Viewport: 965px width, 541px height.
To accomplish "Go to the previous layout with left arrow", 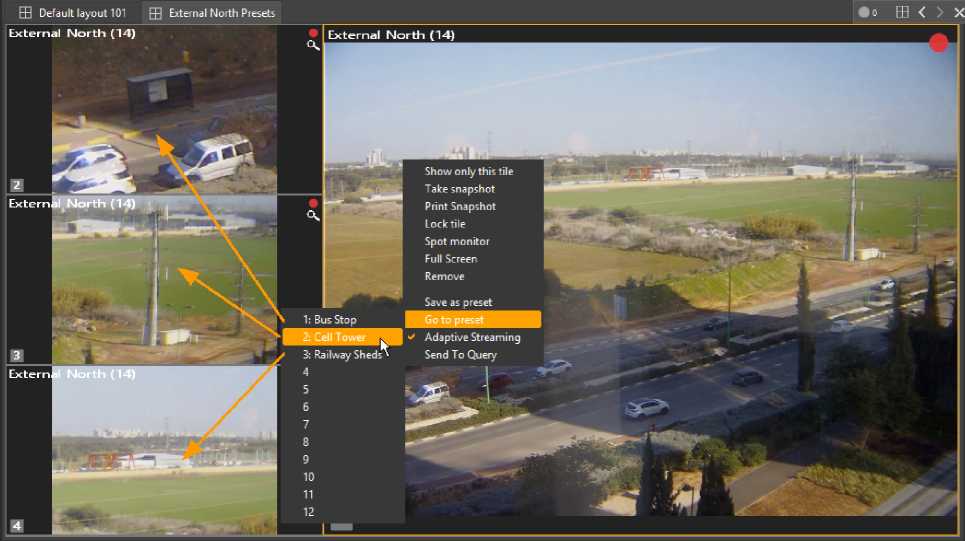I will [921, 13].
